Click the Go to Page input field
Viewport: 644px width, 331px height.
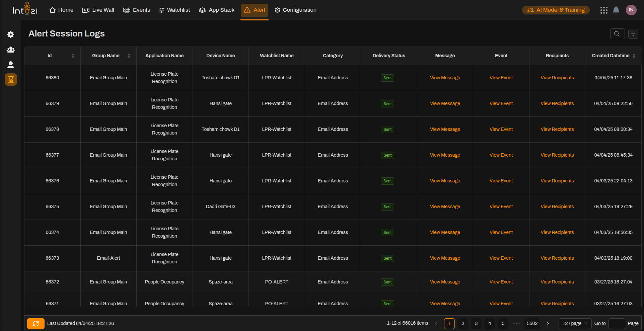tap(617, 323)
